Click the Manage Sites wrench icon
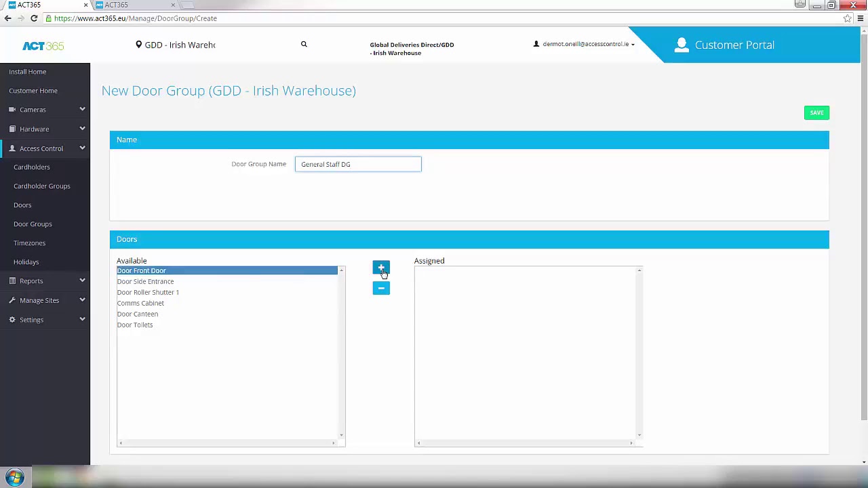868x488 pixels. pos(12,300)
